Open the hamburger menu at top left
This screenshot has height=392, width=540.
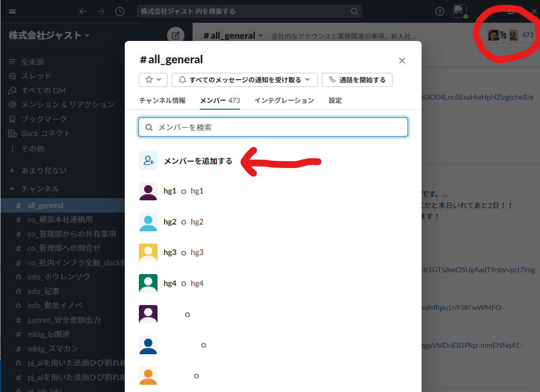[12, 11]
